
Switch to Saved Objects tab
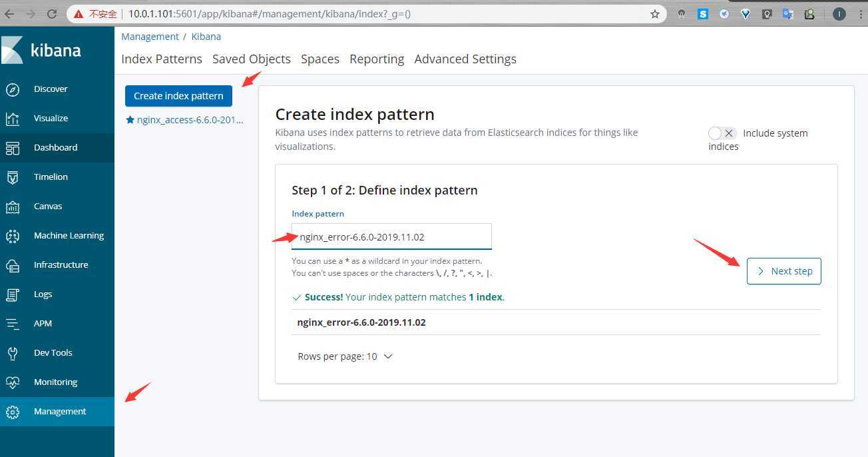(252, 59)
